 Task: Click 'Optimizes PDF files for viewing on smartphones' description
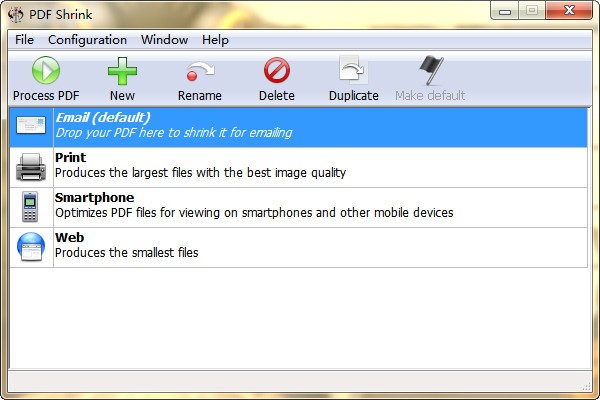254,213
